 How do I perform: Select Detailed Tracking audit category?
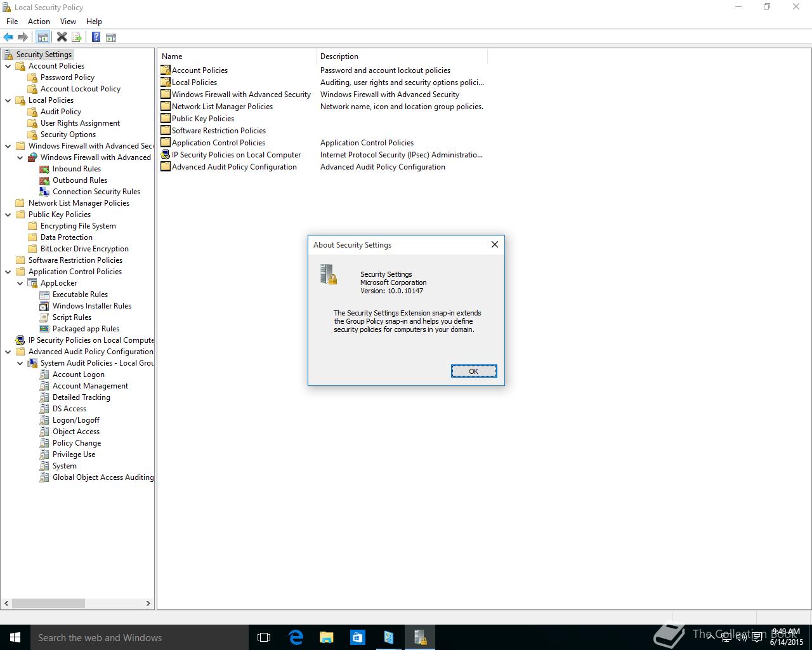click(81, 397)
